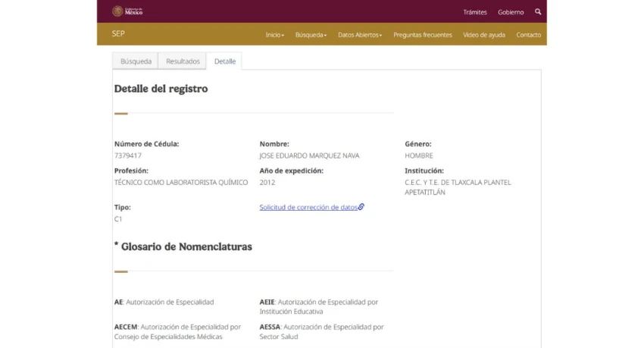The height and width of the screenshot is (348, 644).
Task: Go to SEP home label
Action: [x=118, y=33]
